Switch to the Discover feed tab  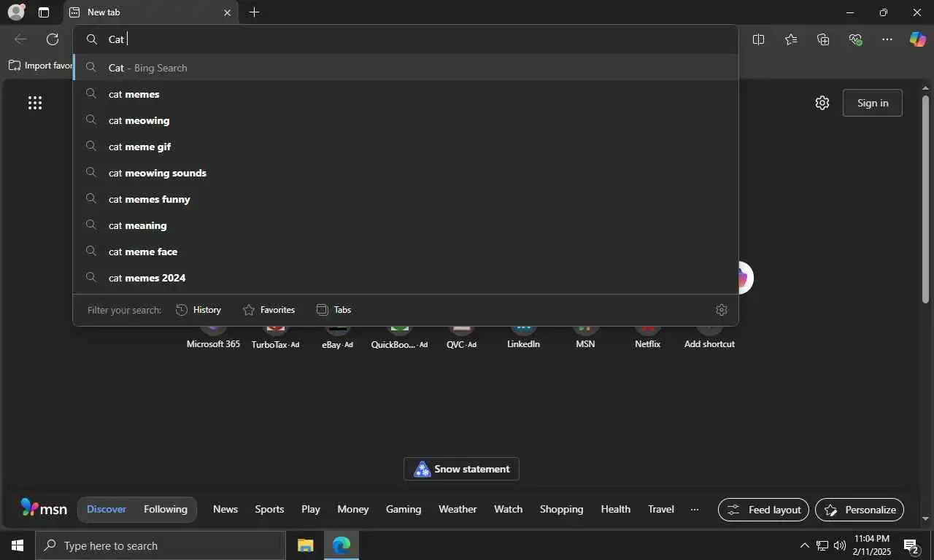pos(107,509)
